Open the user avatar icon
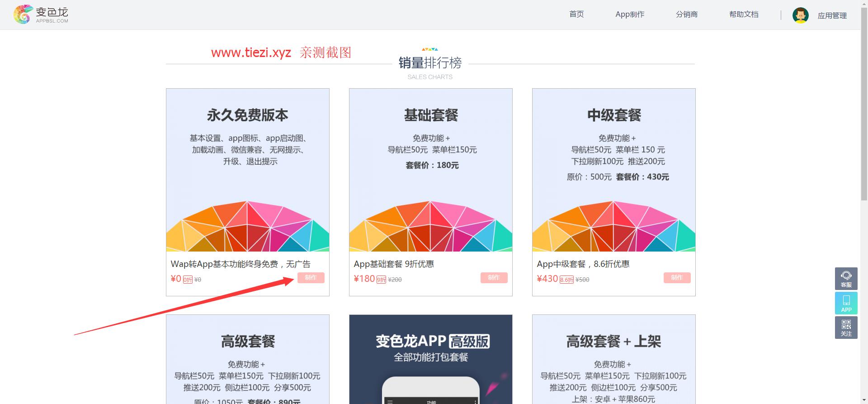Viewport: 868px width, 404px height. point(800,15)
